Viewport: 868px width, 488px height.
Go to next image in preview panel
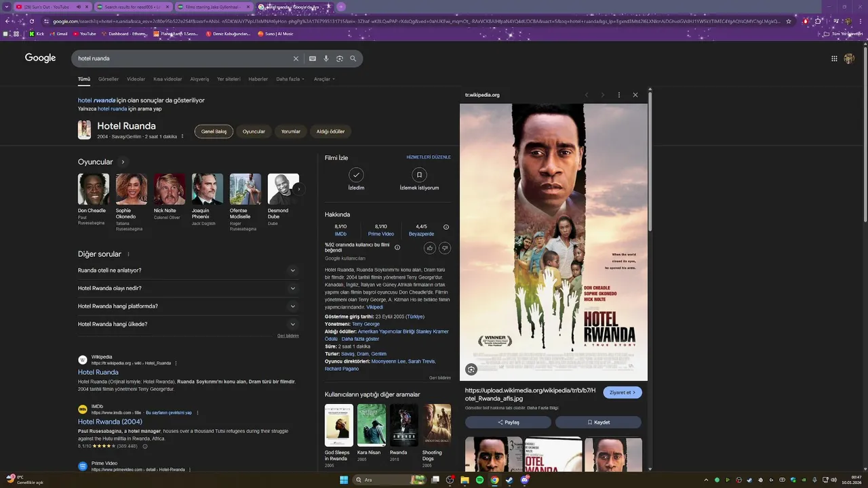[x=602, y=95]
